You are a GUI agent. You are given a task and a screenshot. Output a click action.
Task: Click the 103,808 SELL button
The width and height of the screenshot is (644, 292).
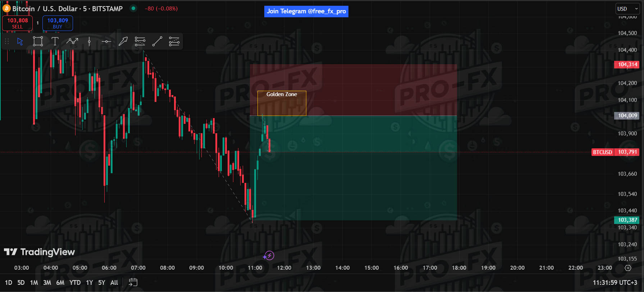17,23
